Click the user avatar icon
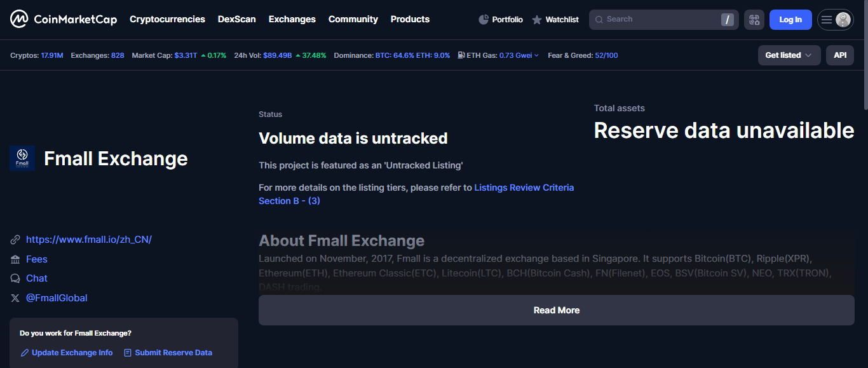The width and height of the screenshot is (868, 368). (x=843, y=20)
